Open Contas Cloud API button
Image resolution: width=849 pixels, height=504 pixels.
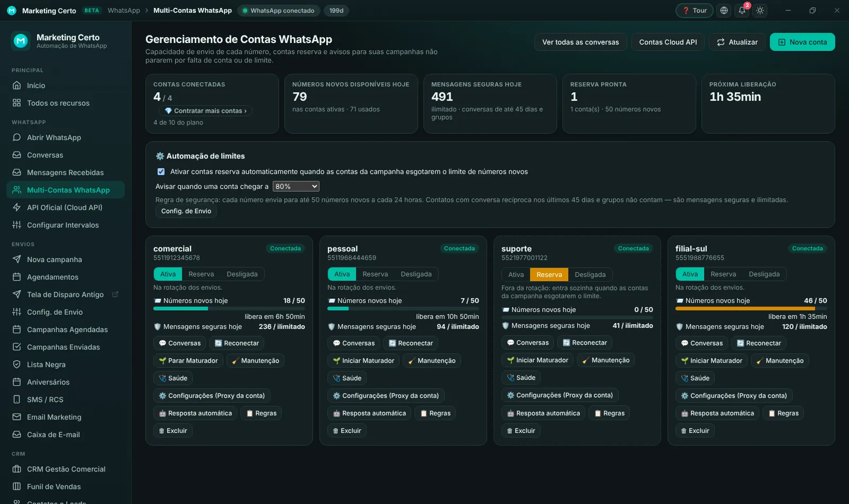click(668, 42)
